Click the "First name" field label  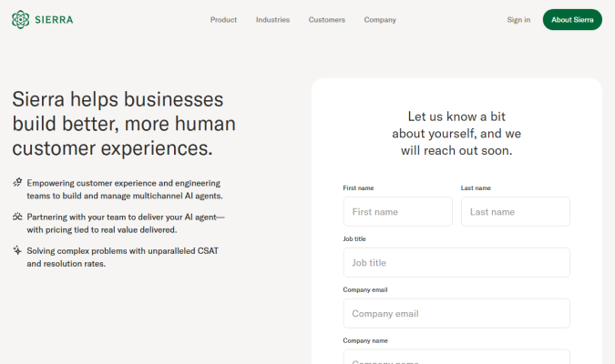[x=358, y=188]
